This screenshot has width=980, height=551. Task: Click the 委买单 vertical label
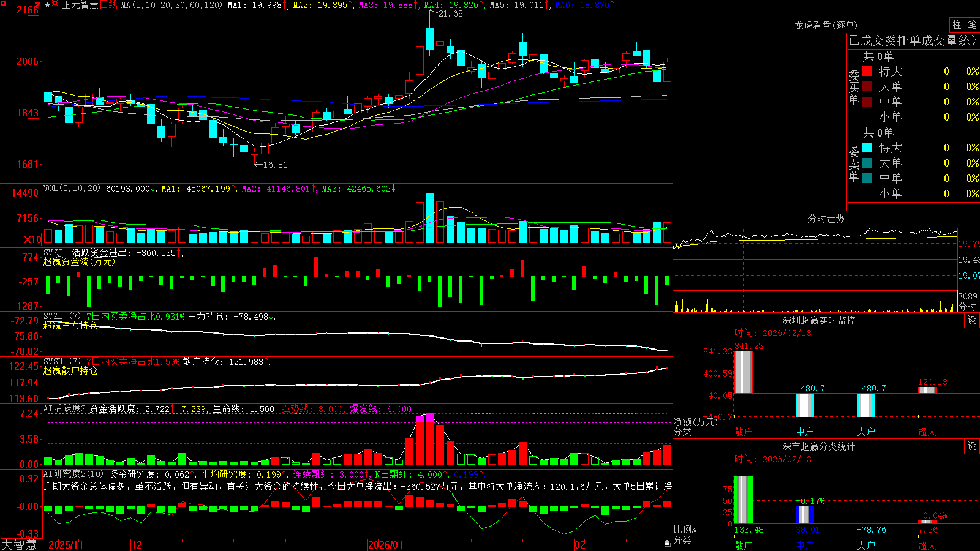(854, 88)
